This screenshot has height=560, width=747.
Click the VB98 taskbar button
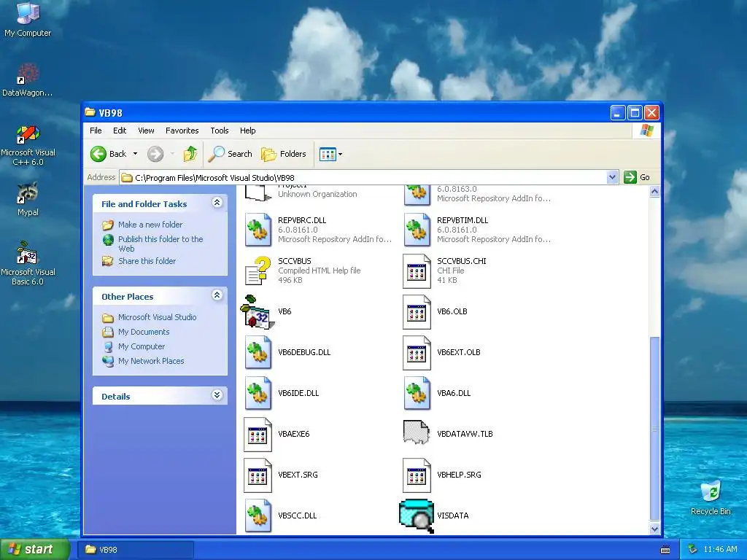point(135,550)
